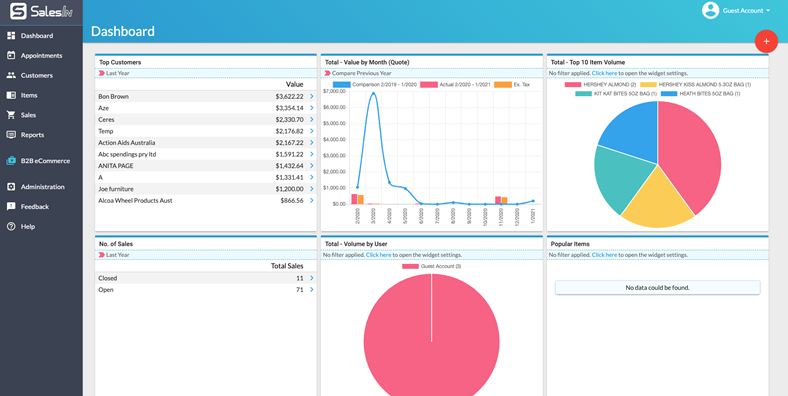Click Abc spendings pry ltd customer name
Screen dimensions: 788x396
[127, 154]
